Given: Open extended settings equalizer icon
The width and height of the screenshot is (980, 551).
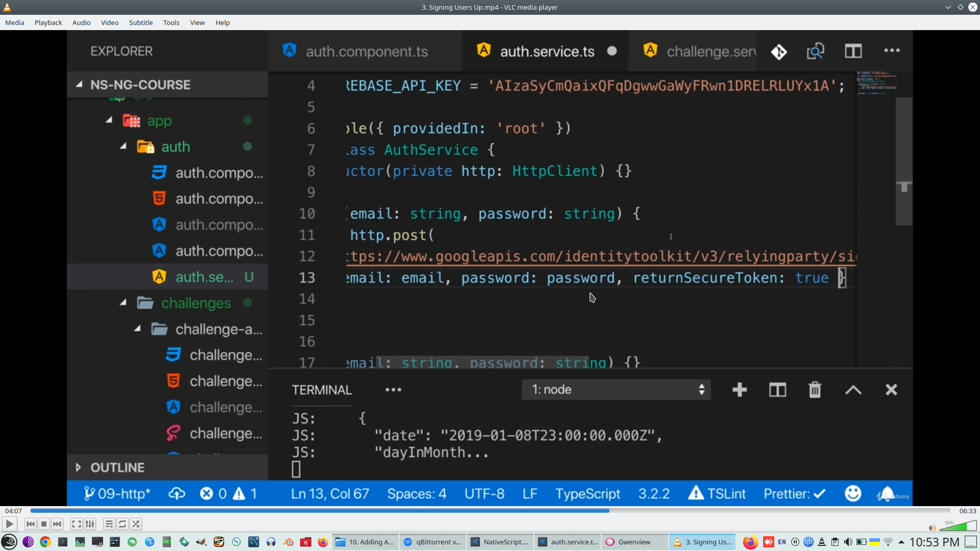Looking at the screenshot, I should click(x=90, y=524).
